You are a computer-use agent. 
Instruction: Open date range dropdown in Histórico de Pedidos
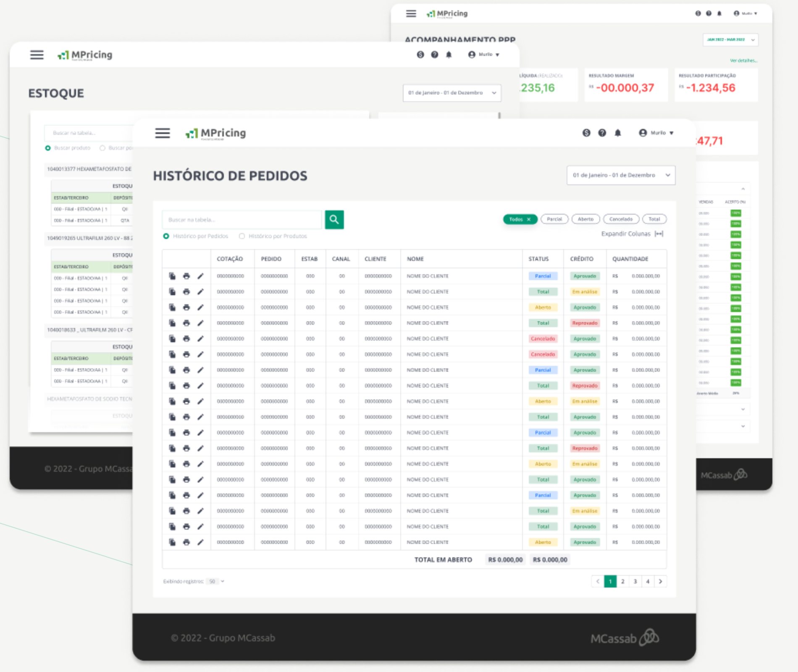click(621, 175)
